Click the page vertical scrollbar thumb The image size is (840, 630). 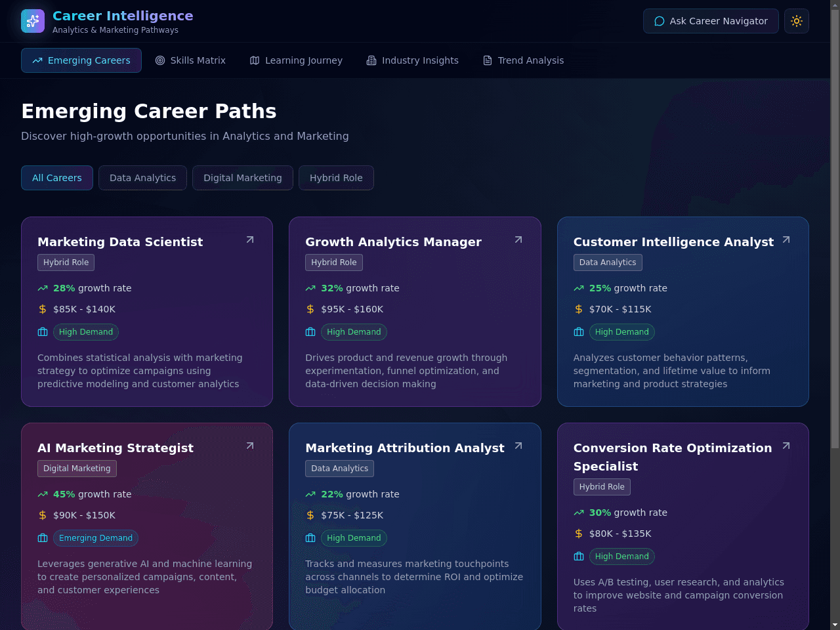click(x=835, y=230)
